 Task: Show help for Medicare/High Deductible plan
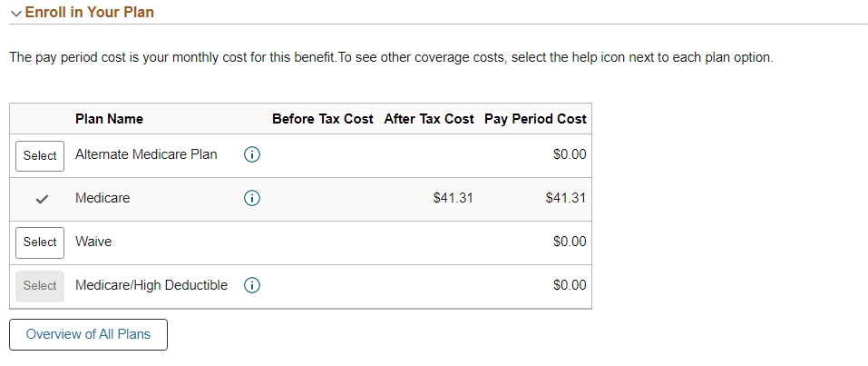(253, 285)
